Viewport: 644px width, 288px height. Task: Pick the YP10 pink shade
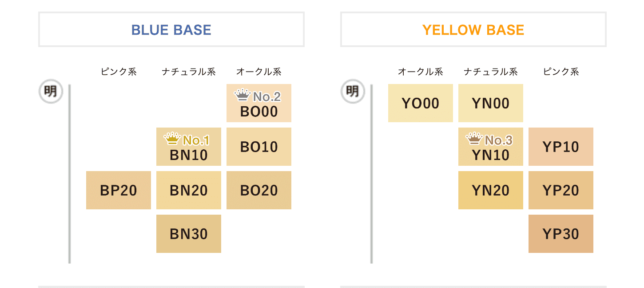tap(561, 147)
